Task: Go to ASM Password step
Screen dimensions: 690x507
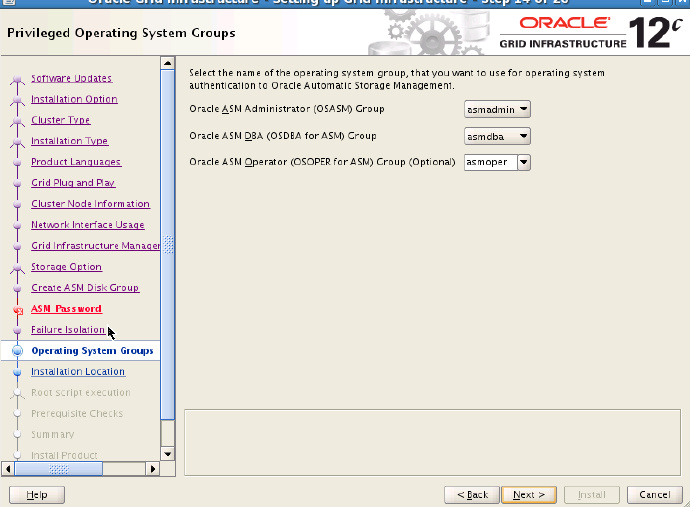Action: 66,309
